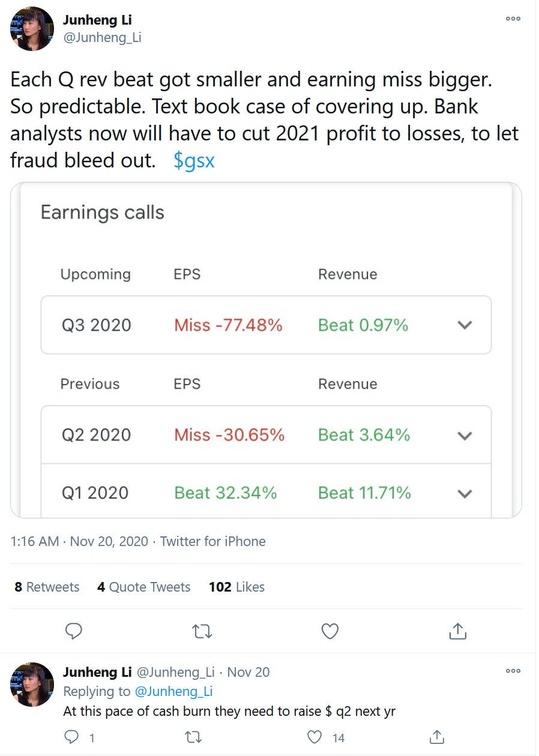
Task: Share the main tweet
Action: 457,631
